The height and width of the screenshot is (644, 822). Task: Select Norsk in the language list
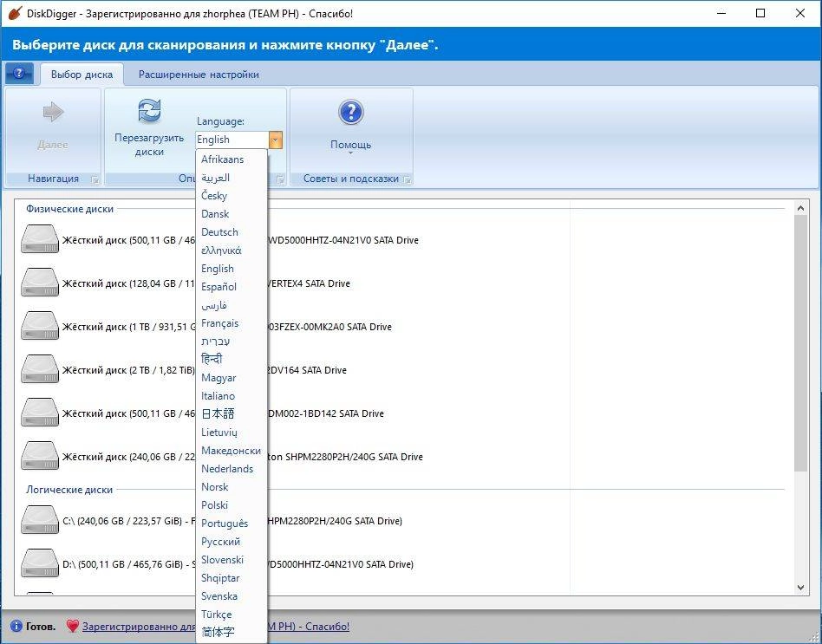coord(232,487)
